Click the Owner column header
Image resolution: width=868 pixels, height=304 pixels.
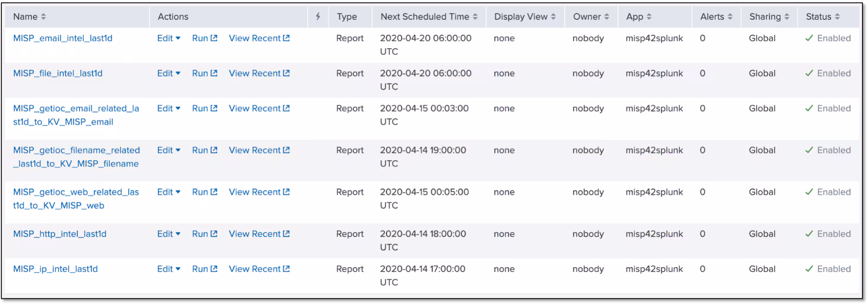(x=587, y=16)
